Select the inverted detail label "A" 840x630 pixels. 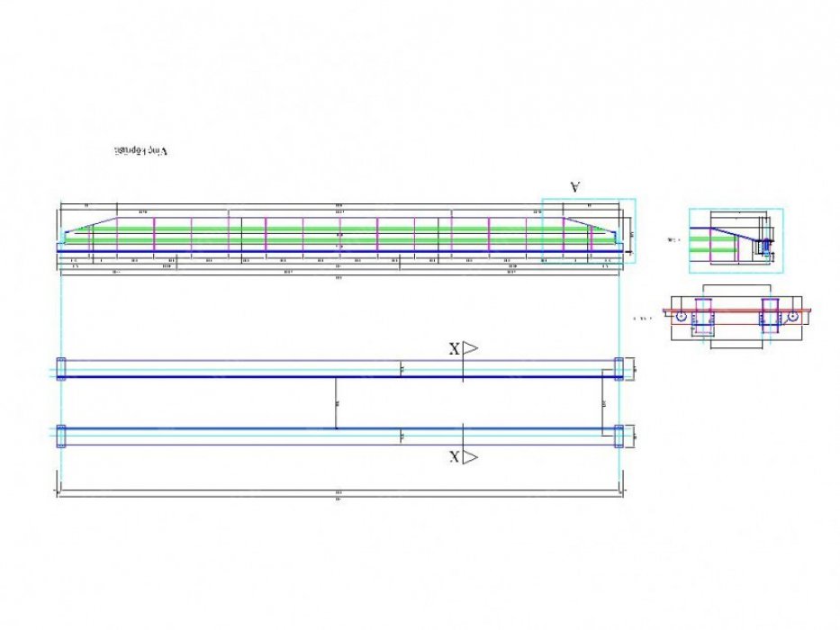pos(574,187)
